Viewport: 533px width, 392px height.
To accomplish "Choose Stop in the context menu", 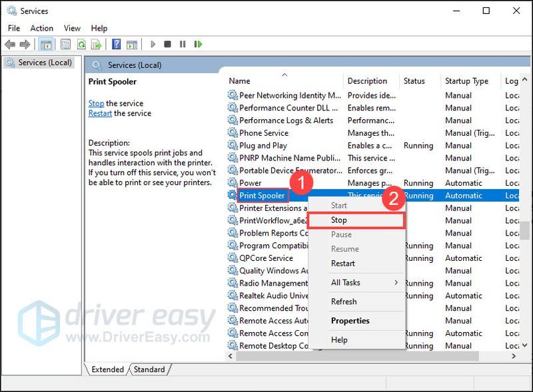I will pyautogui.click(x=339, y=220).
